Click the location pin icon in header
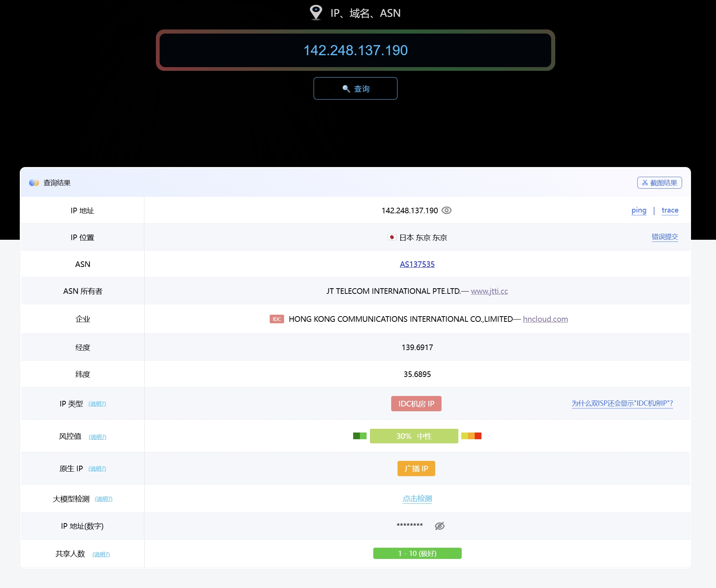This screenshot has width=716, height=588. tap(316, 12)
